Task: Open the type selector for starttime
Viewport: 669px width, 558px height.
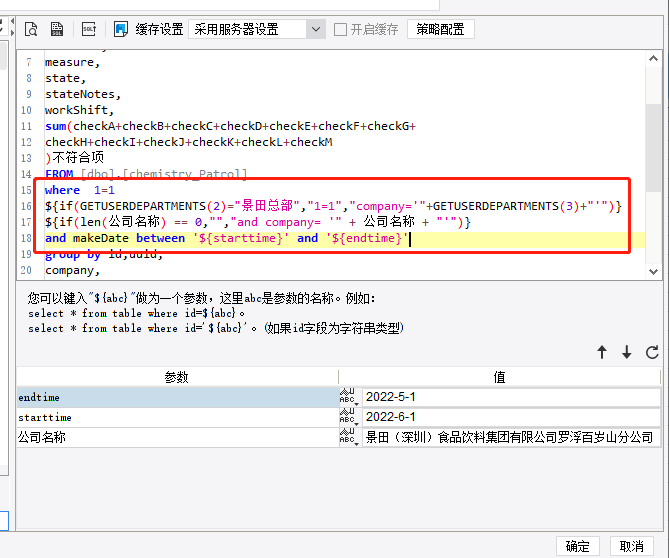Action: pos(349,417)
